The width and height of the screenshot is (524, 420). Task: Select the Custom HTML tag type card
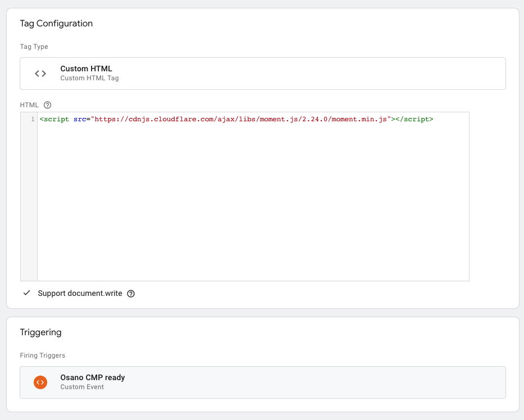263,74
